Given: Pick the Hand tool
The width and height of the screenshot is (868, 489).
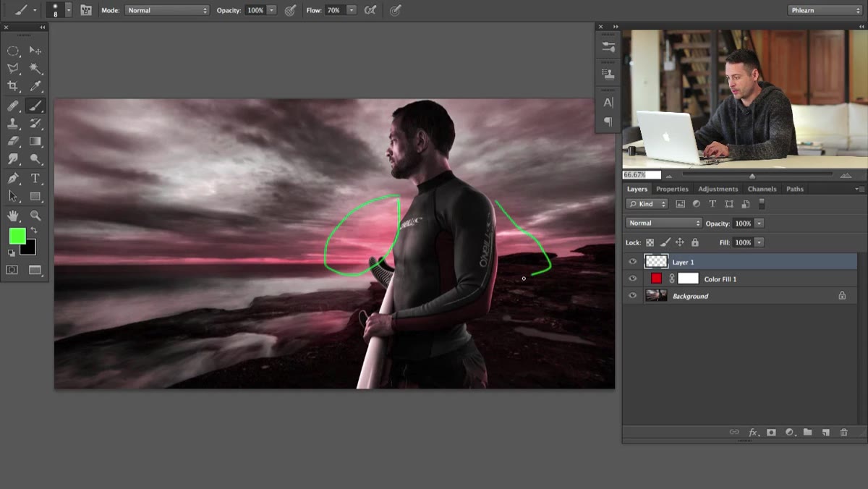Looking at the screenshot, I should click(x=13, y=215).
